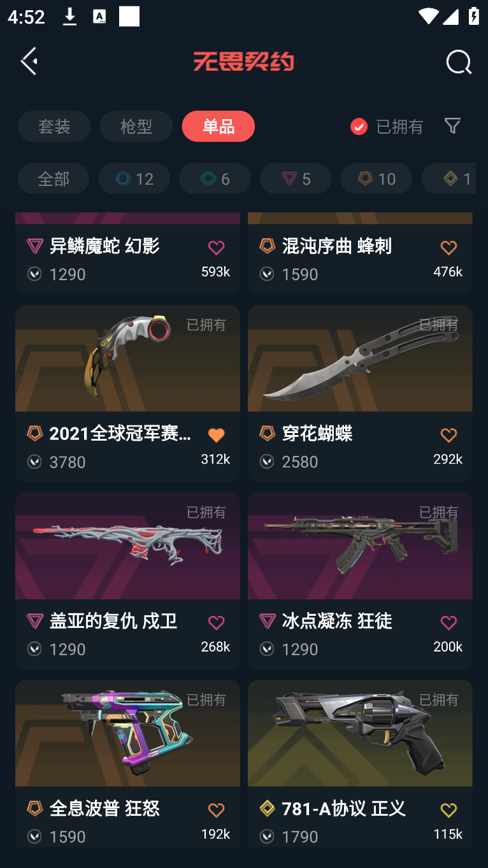
Task: Filter by blue circle tier 12
Action: (134, 178)
